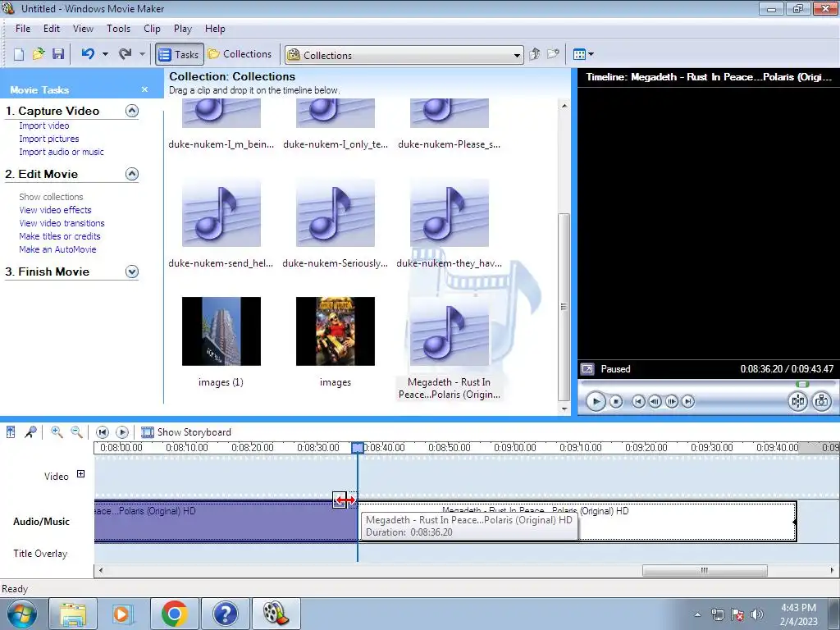840x630 pixels.
Task: Click Import pictures link
Action: (x=48, y=139)
